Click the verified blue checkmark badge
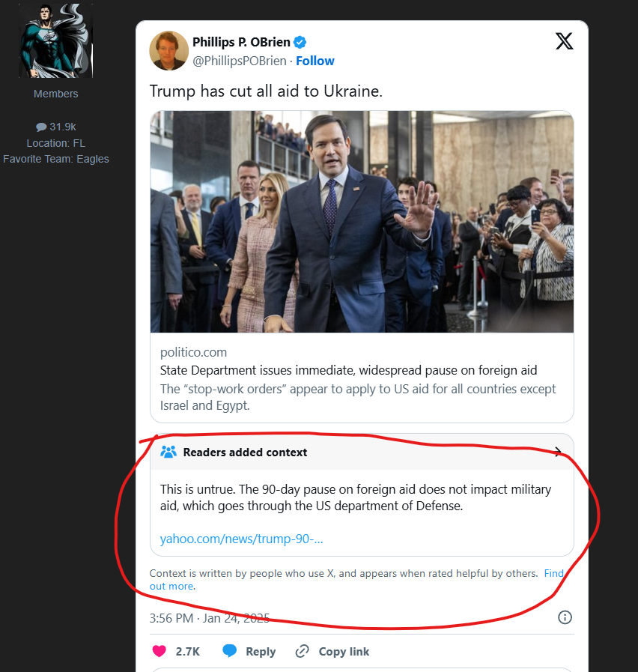Screen dimensions: 638x672 (300, 42)
